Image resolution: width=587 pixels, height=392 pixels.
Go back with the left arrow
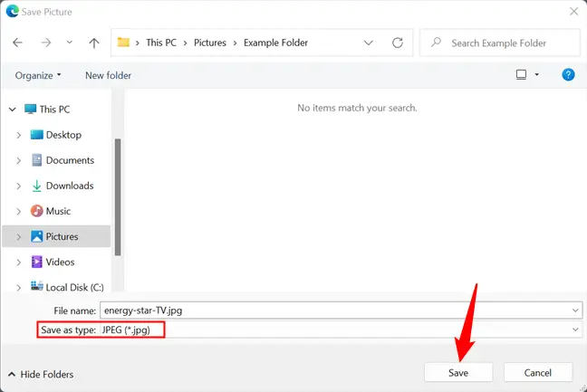coord(17,43)
